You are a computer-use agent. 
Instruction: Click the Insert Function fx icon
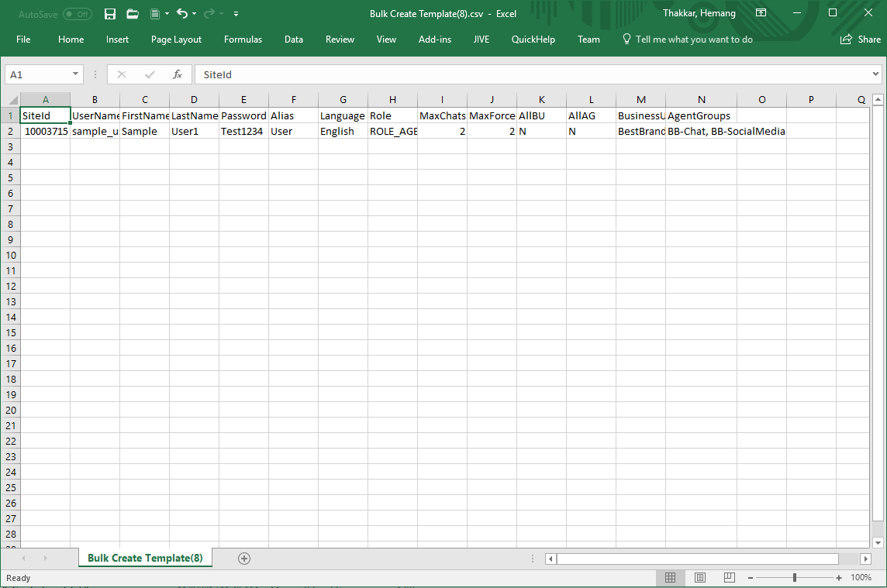click(x=178, y=74)
